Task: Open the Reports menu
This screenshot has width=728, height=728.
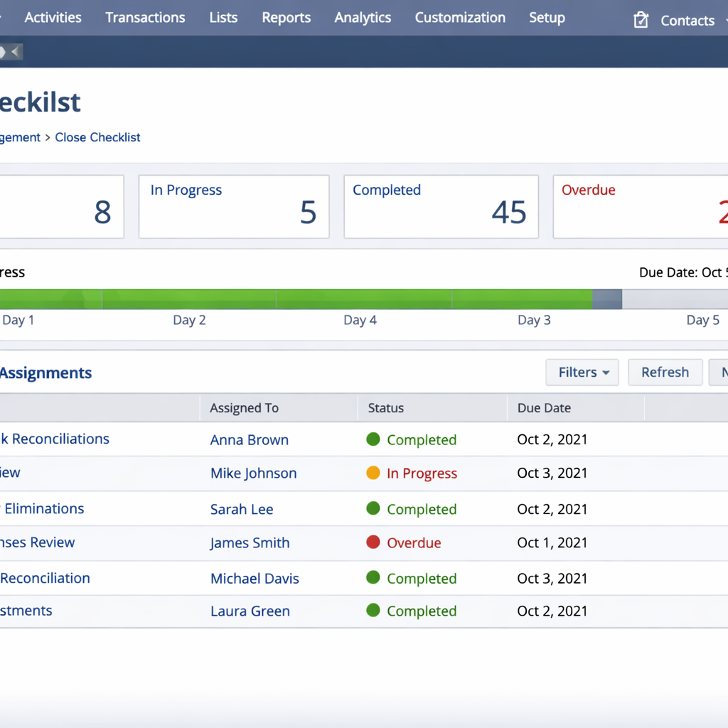Action: [x=286, y=18]
